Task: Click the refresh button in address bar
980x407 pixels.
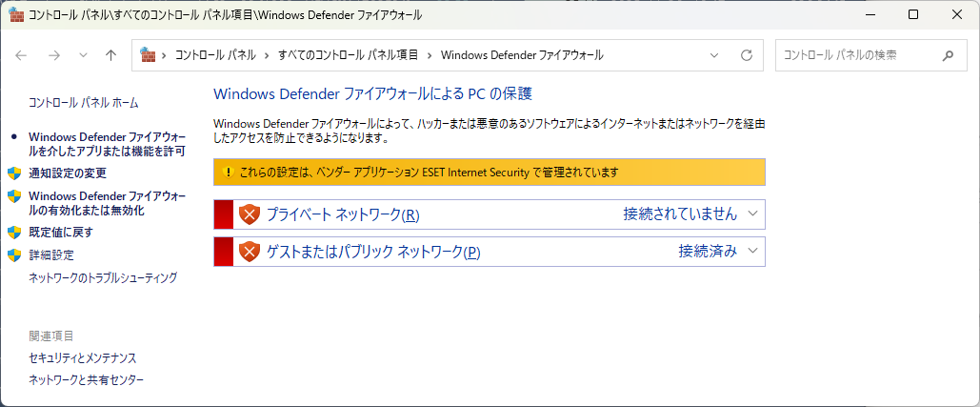Action: tap(747, 55)
